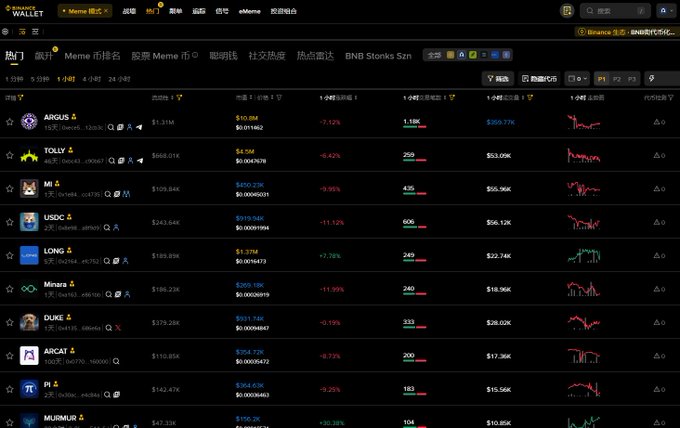The width and height of the screenshot is (680, 428).
Task: Open the liquidity column filter
Action: coord(179,98)
